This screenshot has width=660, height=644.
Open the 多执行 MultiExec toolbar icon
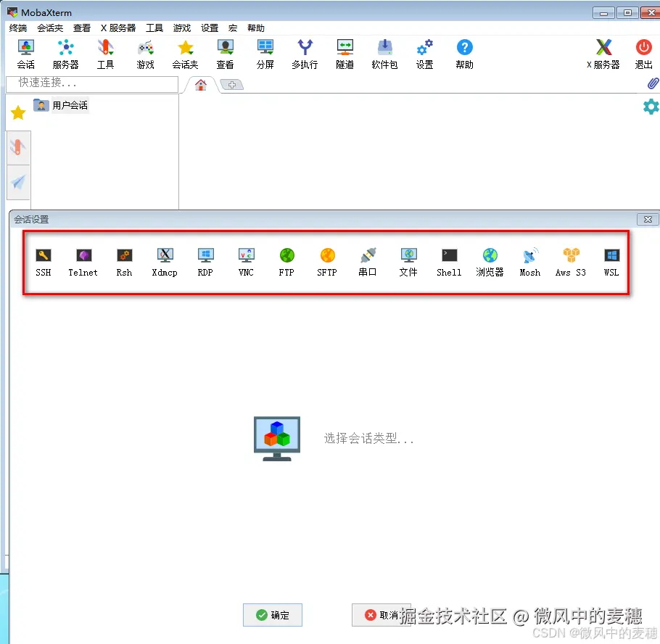[305, 54]
